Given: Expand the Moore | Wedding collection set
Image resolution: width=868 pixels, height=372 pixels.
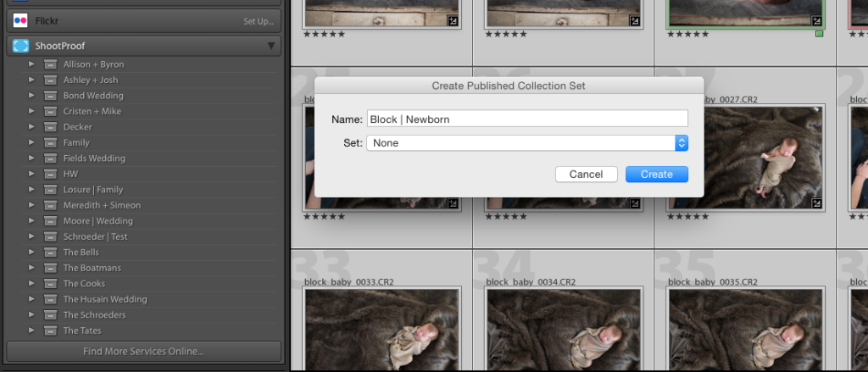Looking at the screenshot, I should point(31,221).
